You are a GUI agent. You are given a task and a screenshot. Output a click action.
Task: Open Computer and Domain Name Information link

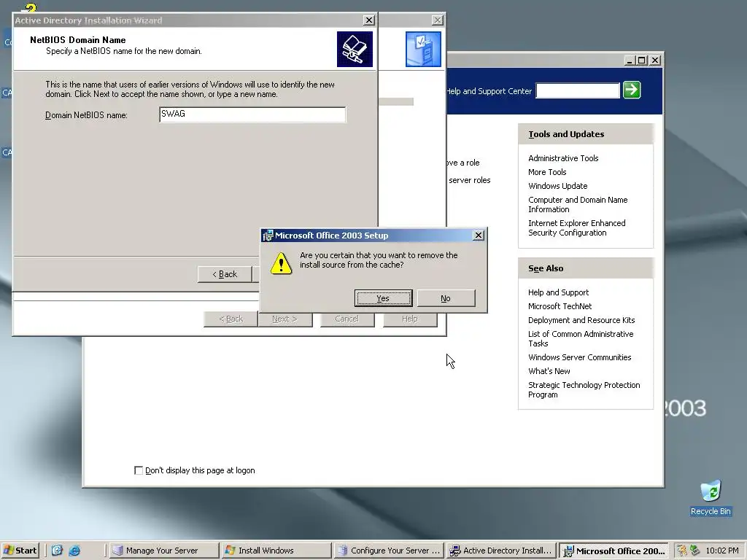click(x=578, y=204)
